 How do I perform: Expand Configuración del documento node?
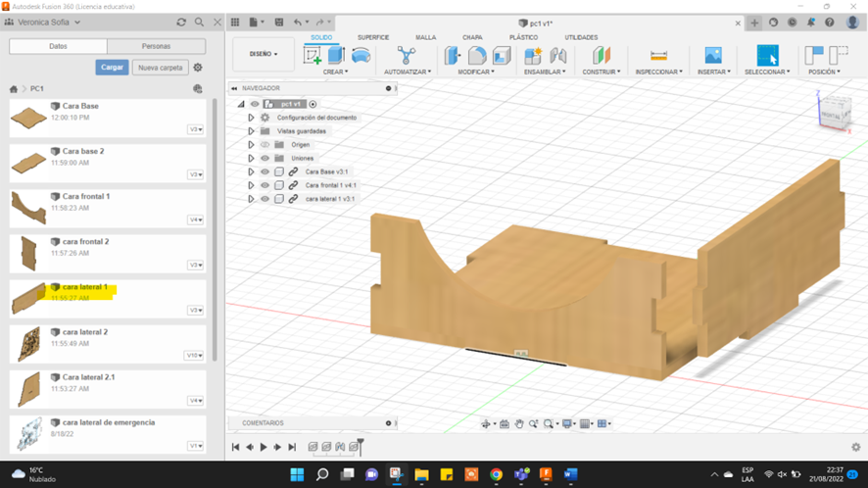[x=251, y=118]
